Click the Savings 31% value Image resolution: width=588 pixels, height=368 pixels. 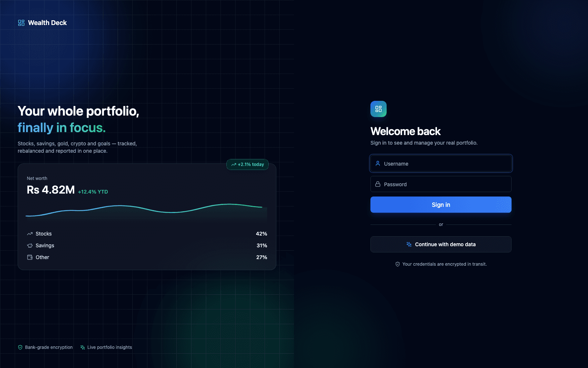pyautogui.click(x=262, y=245)
